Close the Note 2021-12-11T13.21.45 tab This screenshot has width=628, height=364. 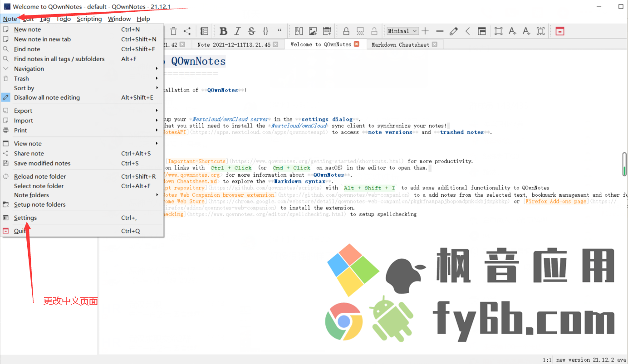(x=276, y=44)
